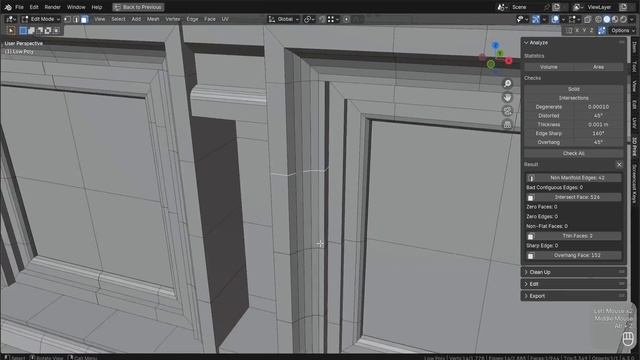Switch to solid shading
640x360 pixels.
pyautogui.click(x=607, y=19)
